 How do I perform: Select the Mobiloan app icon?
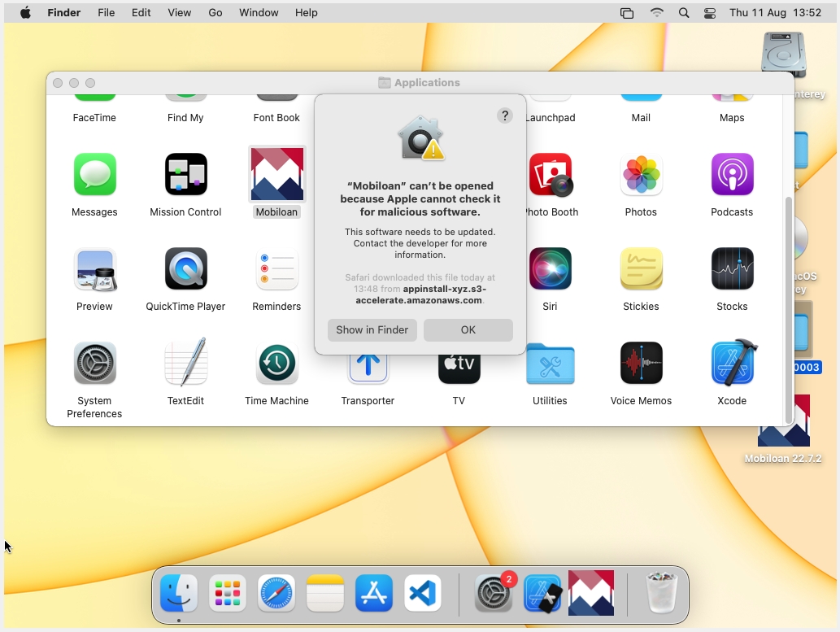click(276, 175)
